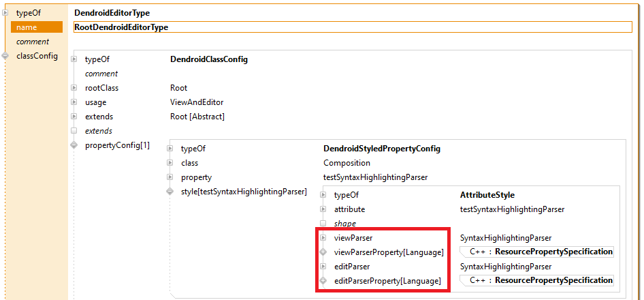Click the diamond icon beside viewParserProperty[Language]

click(323, 252)
